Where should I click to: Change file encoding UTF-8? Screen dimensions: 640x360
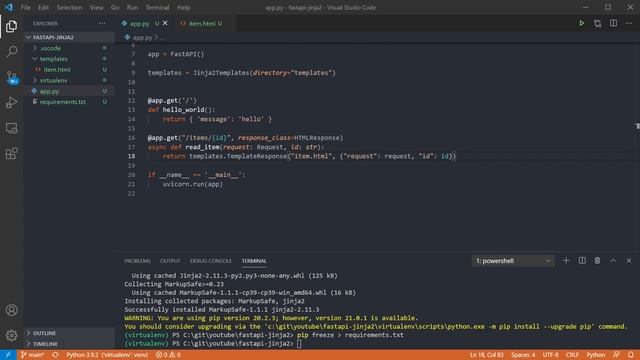point(551,355)
